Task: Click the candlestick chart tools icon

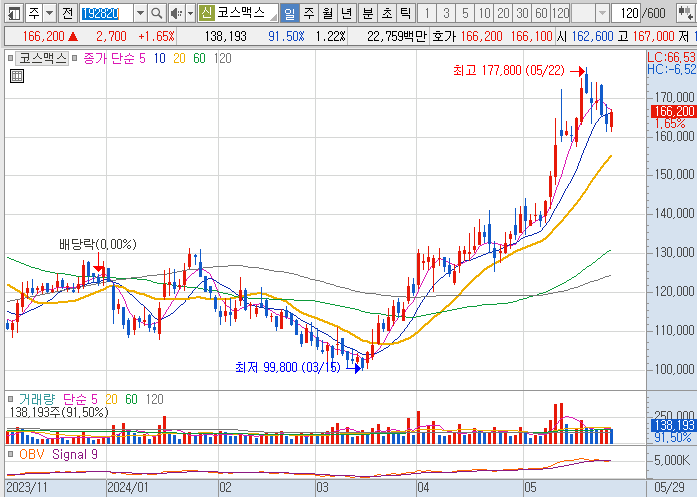Action: [x=685, y=13]
